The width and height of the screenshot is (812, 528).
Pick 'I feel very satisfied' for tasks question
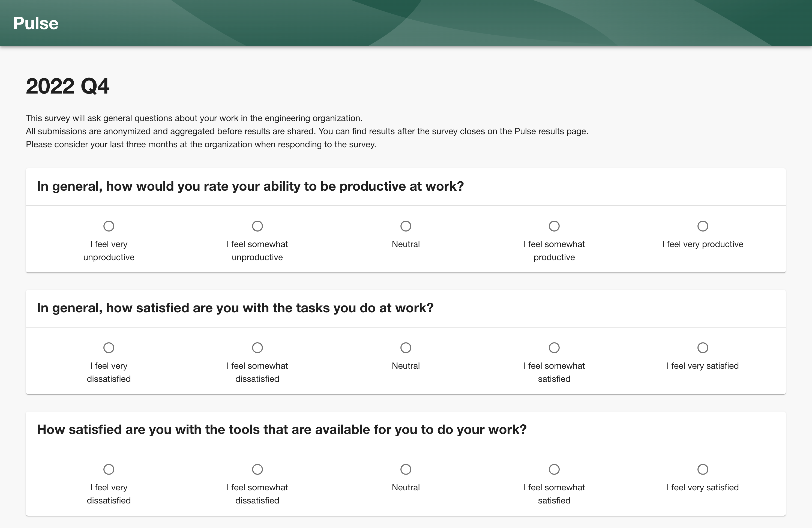click(x=703, y=347)
